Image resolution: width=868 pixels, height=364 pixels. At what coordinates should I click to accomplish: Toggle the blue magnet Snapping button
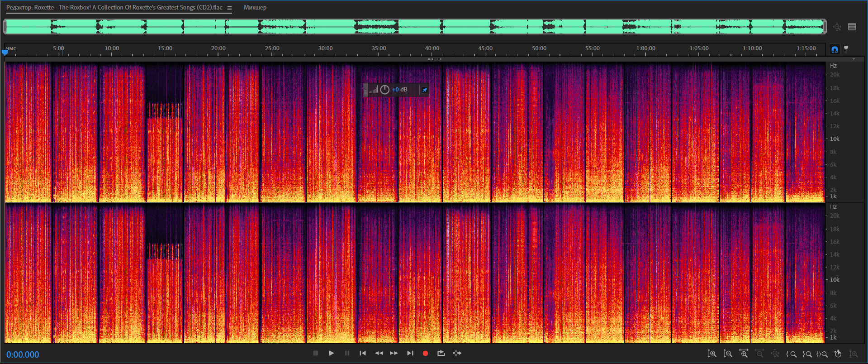pos(835,49)
